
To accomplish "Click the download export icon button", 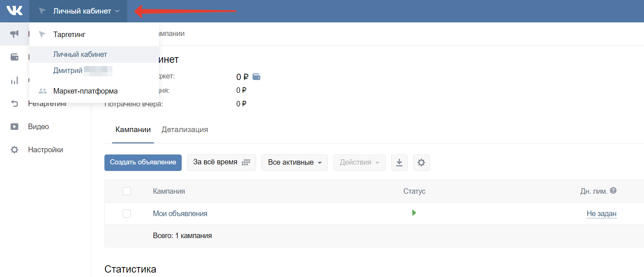I will [399, 163].
